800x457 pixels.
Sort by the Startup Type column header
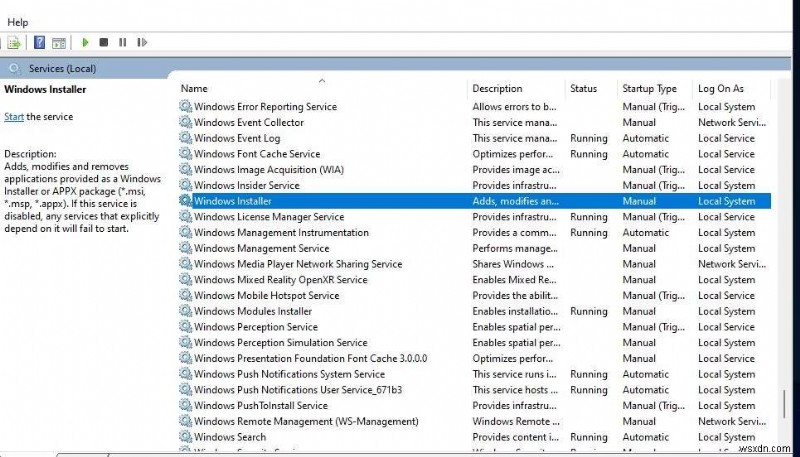coord(649,89)
